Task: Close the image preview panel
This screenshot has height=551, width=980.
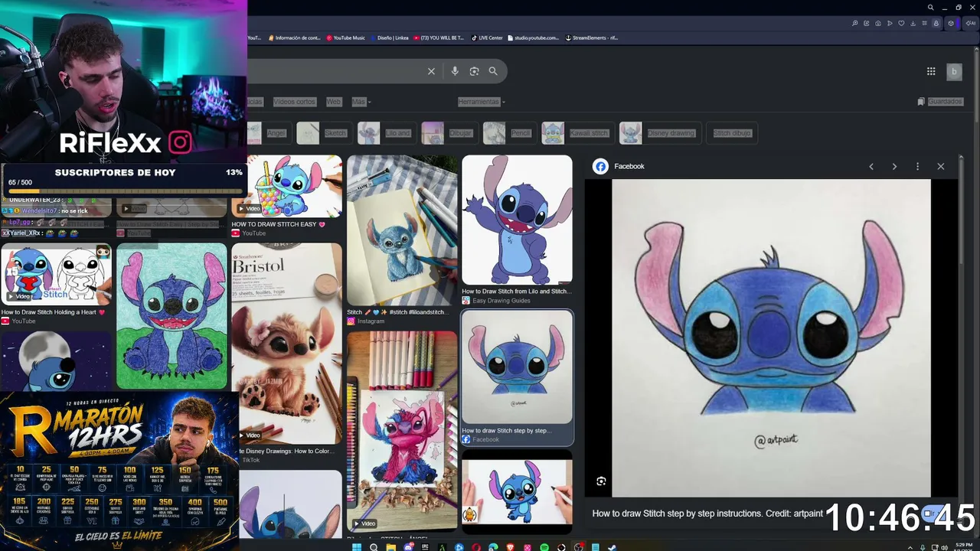Action: point(941,166)
